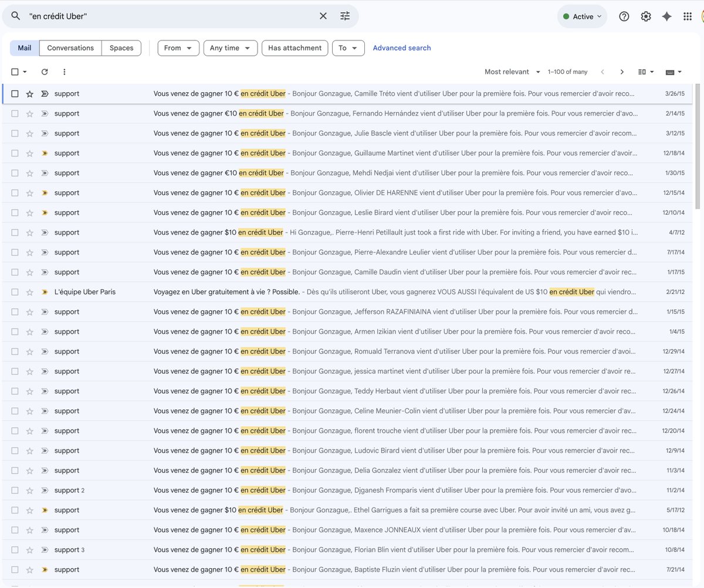Toggle importance marker on L'équipe Uber Paris email
Screen dimensions: 704x588
click(45, 292)
